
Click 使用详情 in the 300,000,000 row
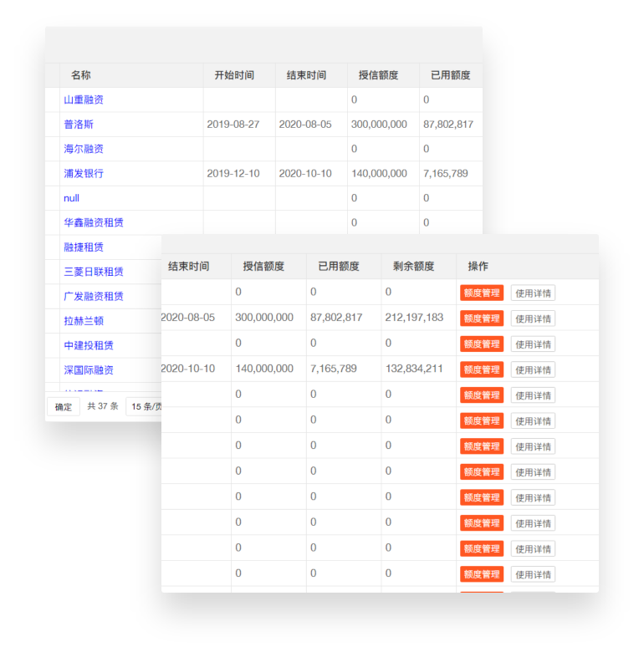[x=533, y=318]
